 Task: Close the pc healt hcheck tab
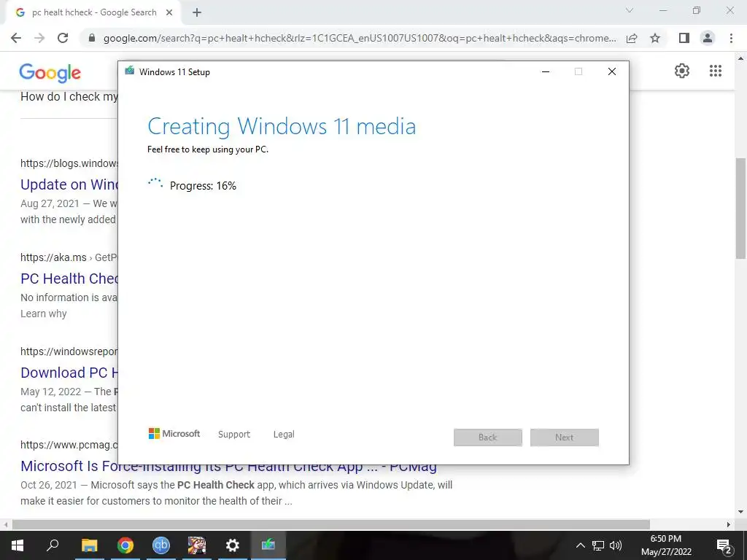tap(169, 13)
